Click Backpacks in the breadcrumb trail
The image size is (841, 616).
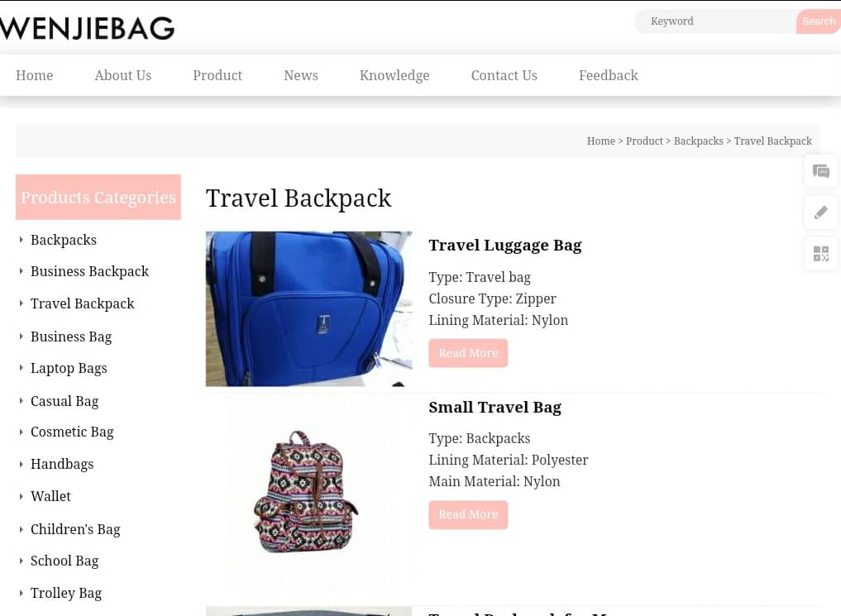click(698, 141)
